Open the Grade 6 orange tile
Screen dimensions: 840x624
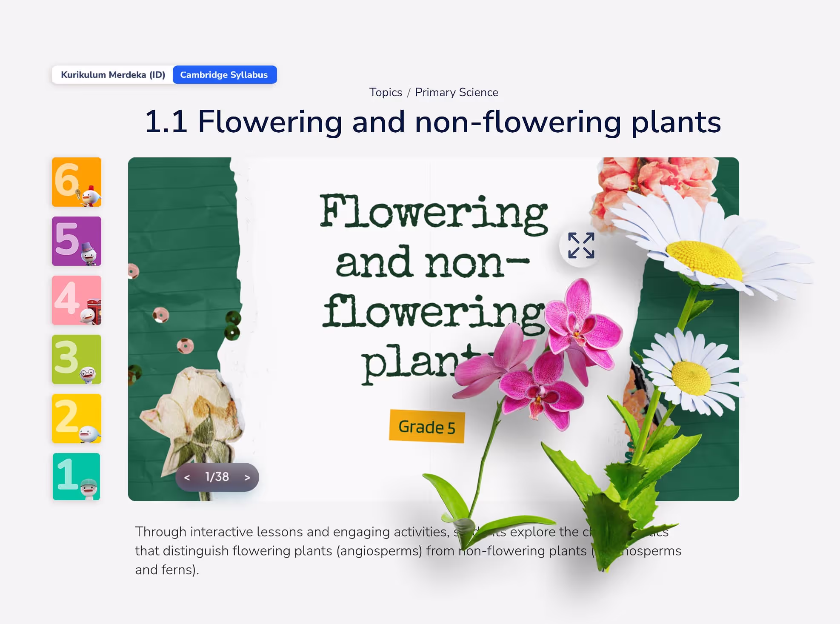pyautogui.click(x=77, y=182)
